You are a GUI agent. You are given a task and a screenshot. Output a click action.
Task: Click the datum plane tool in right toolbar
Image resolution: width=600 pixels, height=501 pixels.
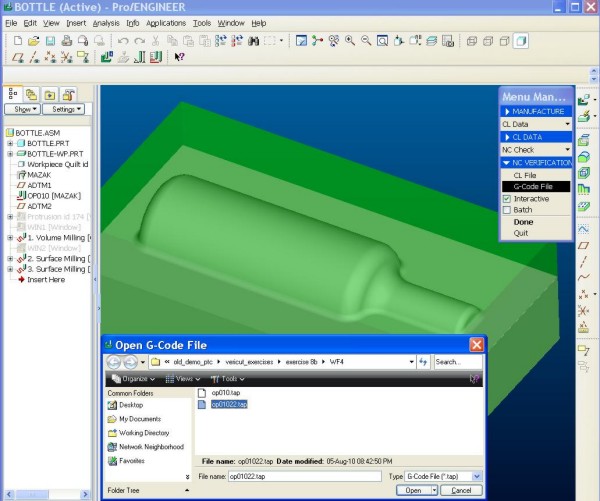tap(584, 245)
